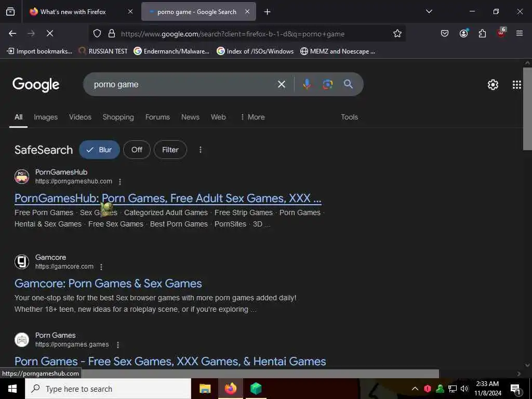
Task: Click taskbar Type here to search box
Action: pos(108,389)
